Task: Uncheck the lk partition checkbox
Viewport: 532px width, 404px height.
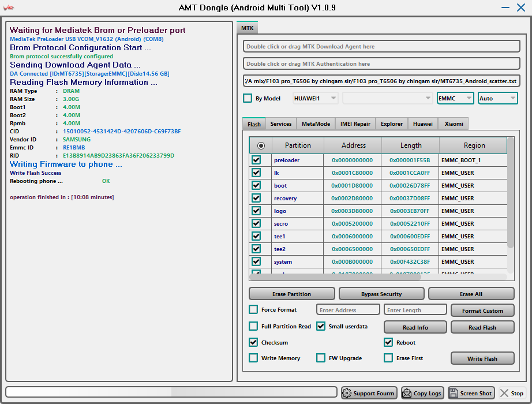Action: point(256,173)
